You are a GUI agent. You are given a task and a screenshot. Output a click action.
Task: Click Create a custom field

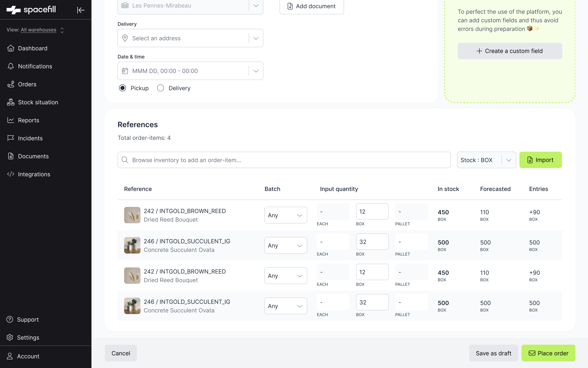510,51
